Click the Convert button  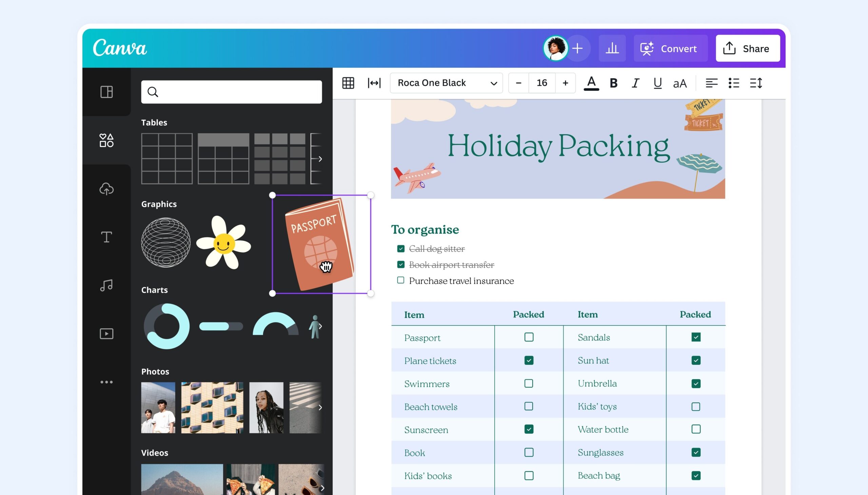click(670, 48)
